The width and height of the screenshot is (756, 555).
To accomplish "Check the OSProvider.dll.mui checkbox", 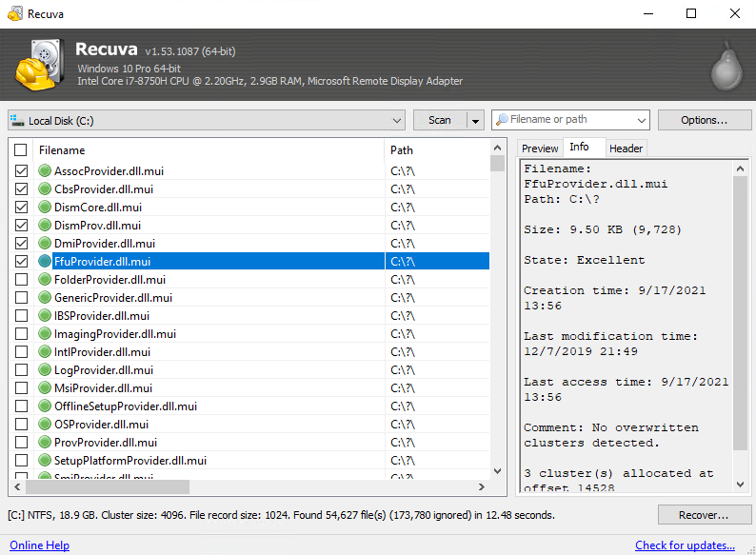I will [21, 424].
